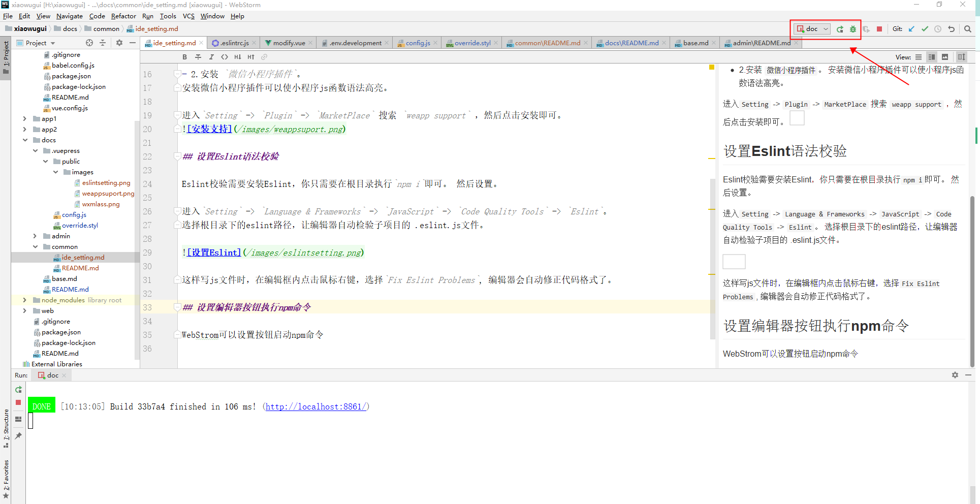Insert link in markdown toolbar
Image resolution: width=980 pixels, height=504 pixels.
tap(264, 57)
